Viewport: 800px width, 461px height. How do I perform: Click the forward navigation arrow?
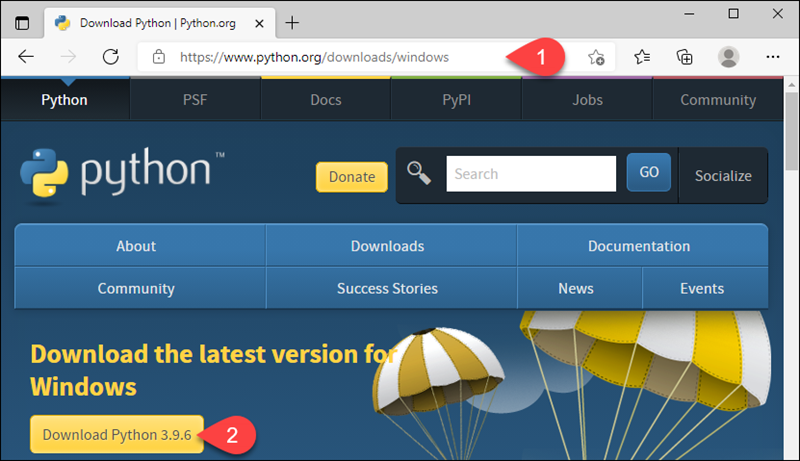pyautogui.click(x=68, y=57)
